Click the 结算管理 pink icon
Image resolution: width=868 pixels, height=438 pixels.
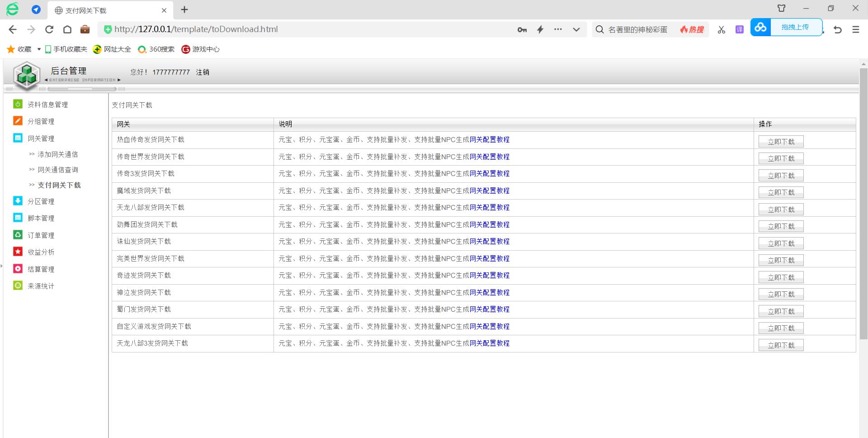pyautogui.click(x=18, y=269)
